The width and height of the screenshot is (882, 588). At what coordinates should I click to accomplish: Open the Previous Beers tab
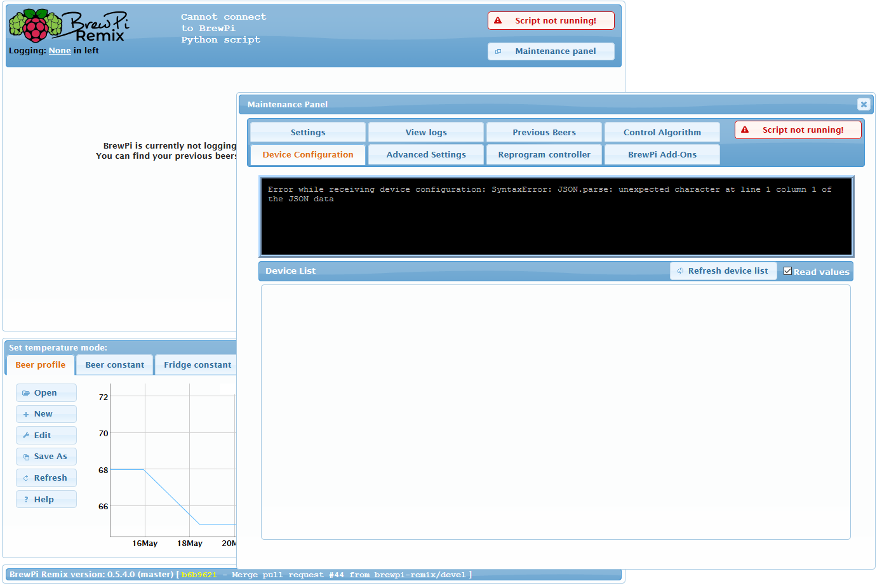pos(544,132)
